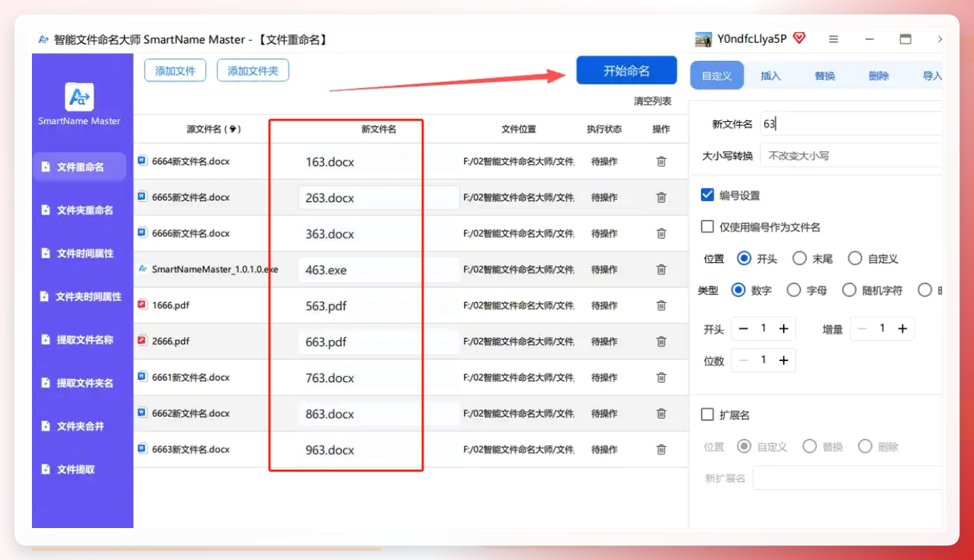Increase the 开头 start number with plus
The height and width of the screenshot is (560, 974).
point(784,328)
